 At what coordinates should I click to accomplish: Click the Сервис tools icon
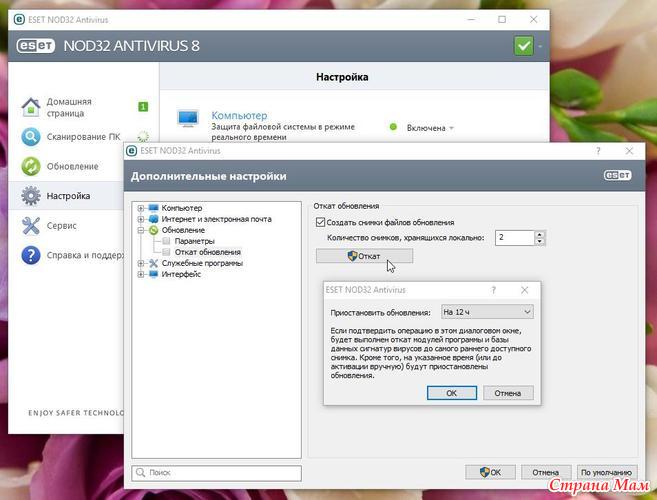(31, 226)
